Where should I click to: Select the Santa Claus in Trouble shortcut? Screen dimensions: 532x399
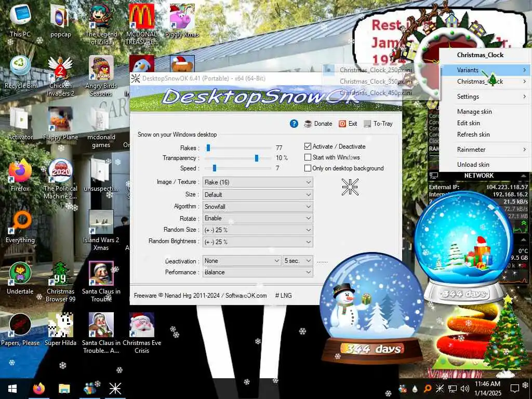tap(101, 282)
